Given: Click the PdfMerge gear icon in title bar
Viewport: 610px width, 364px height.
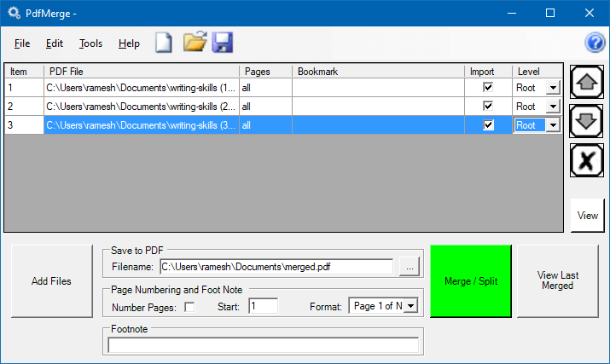Looking at the screenshot, I should pyautogui.click(x=14, y=13).
